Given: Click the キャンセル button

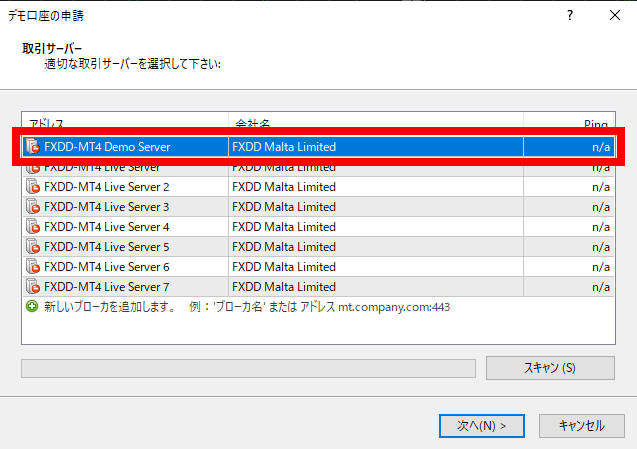Looking at the screenshot, I should 581,425.
